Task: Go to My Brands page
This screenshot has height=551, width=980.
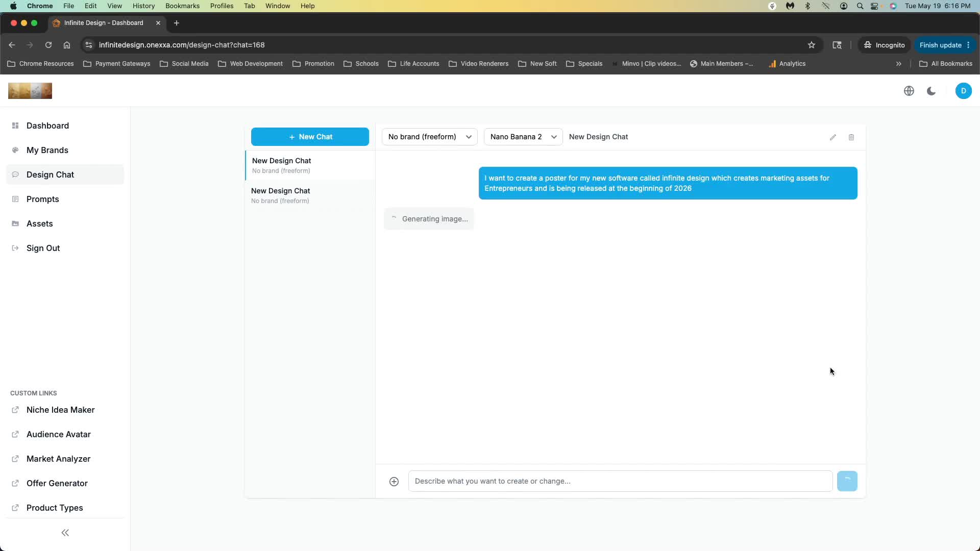Action: tap(65, 150)
